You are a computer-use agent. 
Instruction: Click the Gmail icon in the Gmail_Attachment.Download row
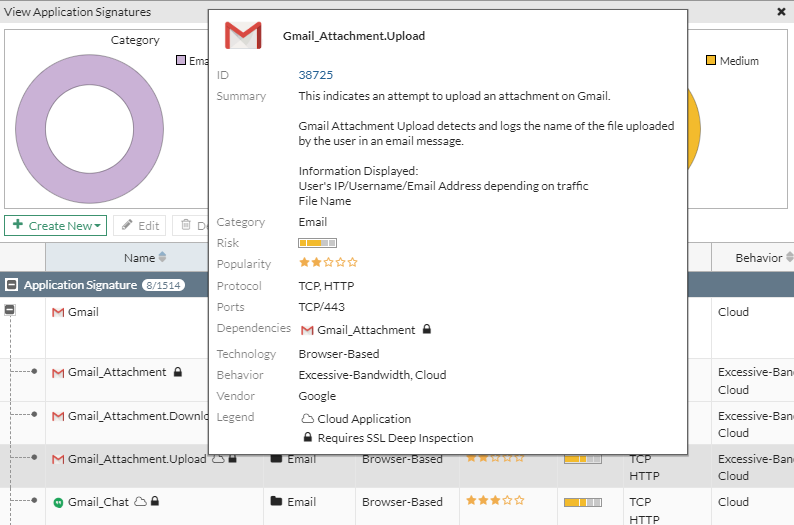coord(58,416)
